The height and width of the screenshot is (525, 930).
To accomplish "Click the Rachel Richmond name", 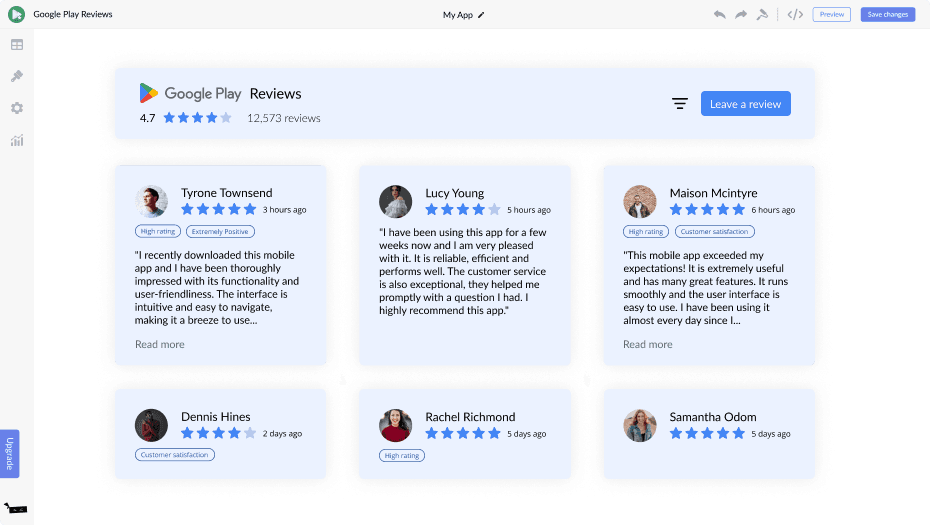I will pyautogui.click(x=470, y=417).
